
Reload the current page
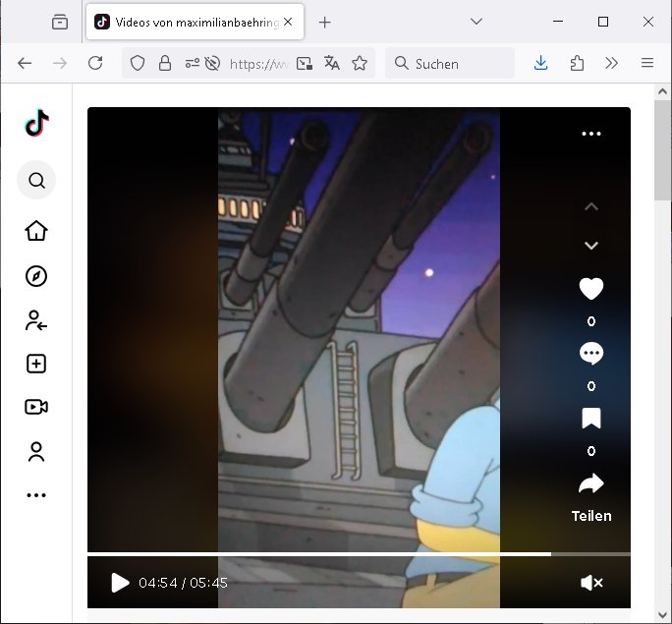pos(95,64)
